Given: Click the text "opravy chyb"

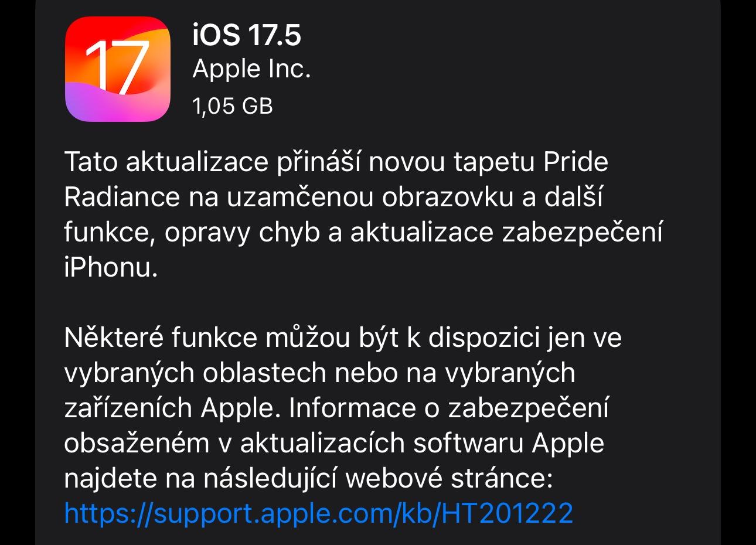Looking at the screenshot, I should (243, 233).
